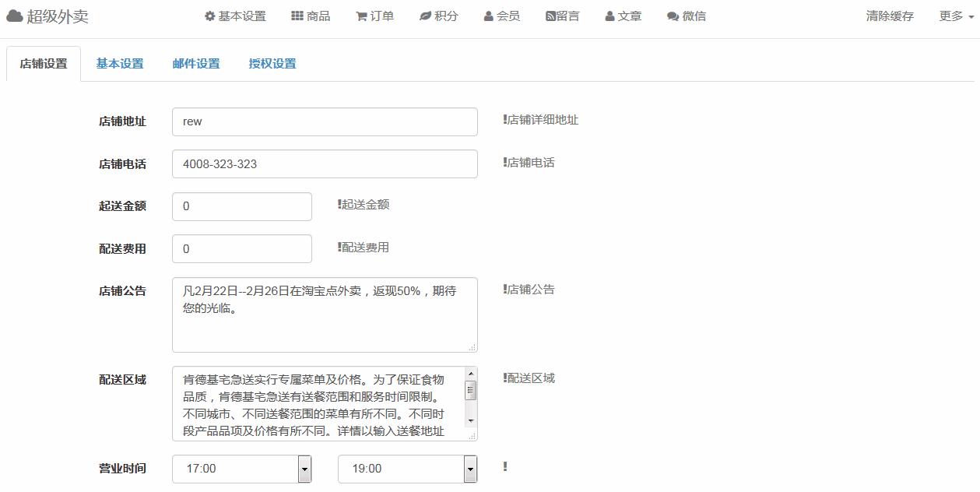
Task: Open the 19:00 closing time dropdown
Action: pos(407,469)
